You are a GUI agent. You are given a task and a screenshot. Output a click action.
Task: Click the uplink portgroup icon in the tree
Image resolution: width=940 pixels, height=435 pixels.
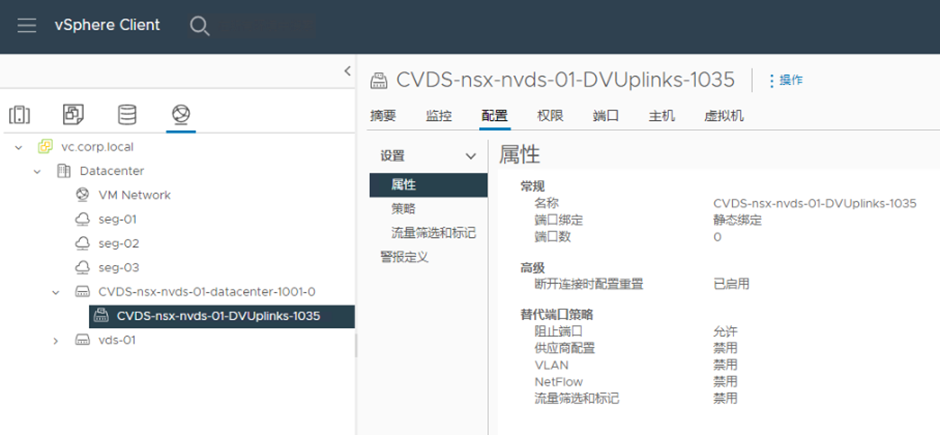(x=101, y=316)
